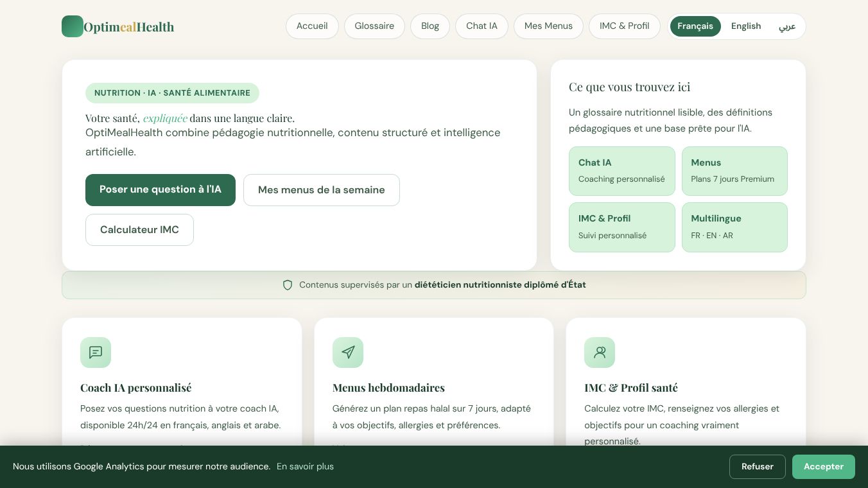The height and width of the screenshot is (488, 868).
Task: Click diététicien nutritionniste diplômé d'État text
Action: pyautogui.click(x=500, y=285)
